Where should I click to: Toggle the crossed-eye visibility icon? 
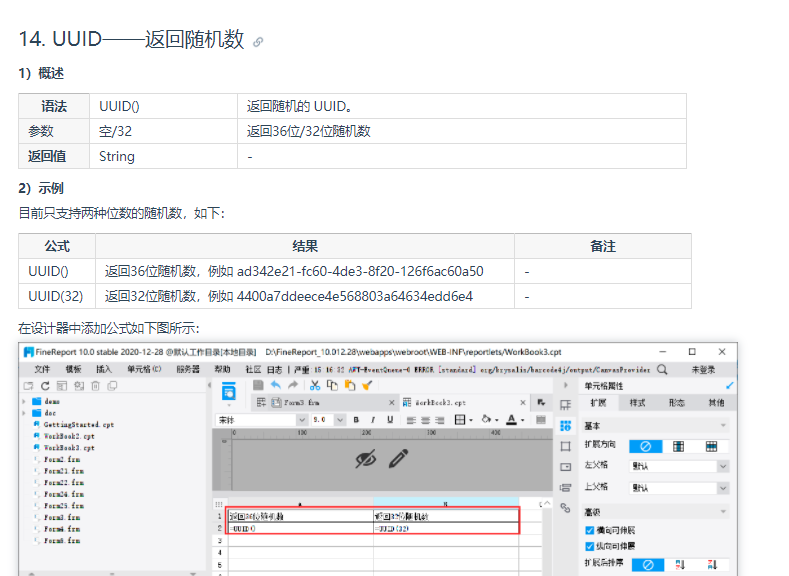coord(366,458)
